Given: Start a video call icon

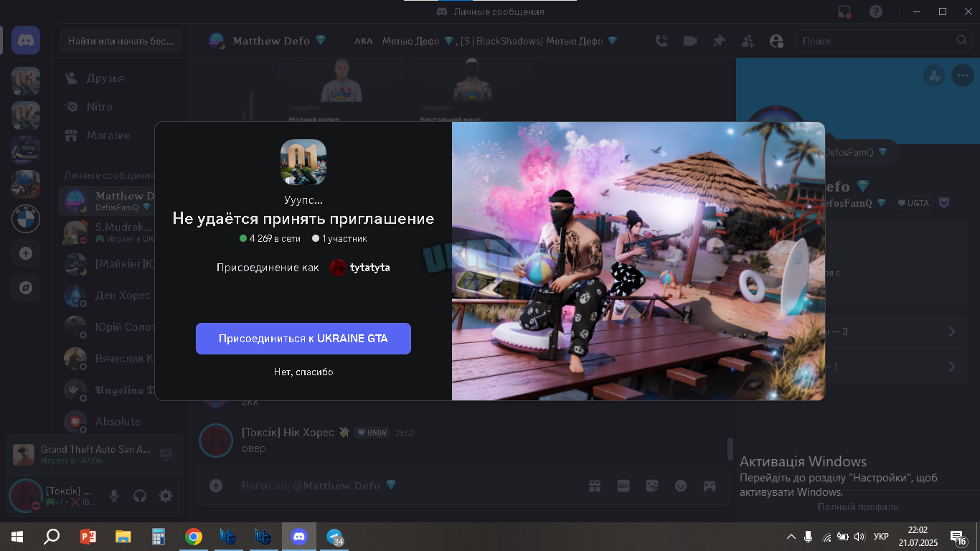Looking at the screenshot, I should point(690,41).
